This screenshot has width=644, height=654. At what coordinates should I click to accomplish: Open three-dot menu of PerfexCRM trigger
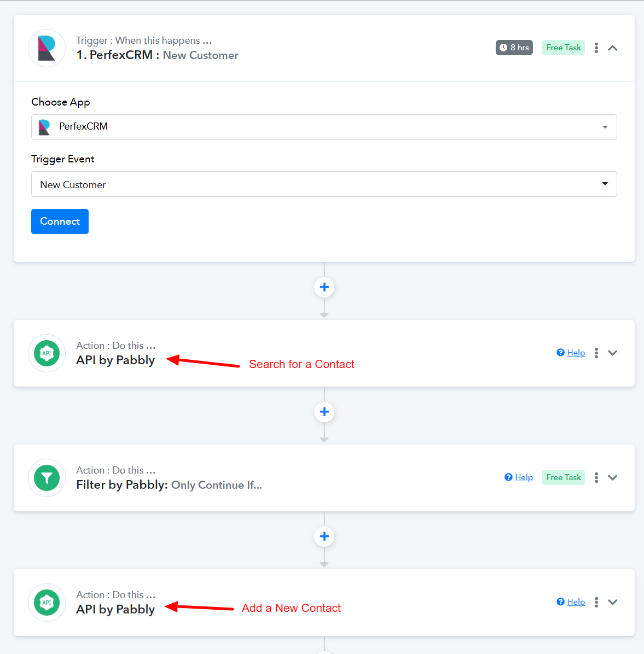tap(596, 48)
